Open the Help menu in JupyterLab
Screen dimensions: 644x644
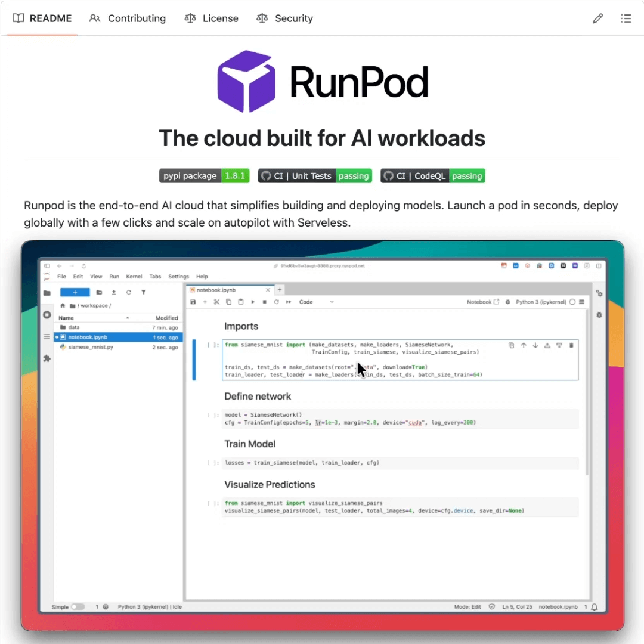coord(202,277)
